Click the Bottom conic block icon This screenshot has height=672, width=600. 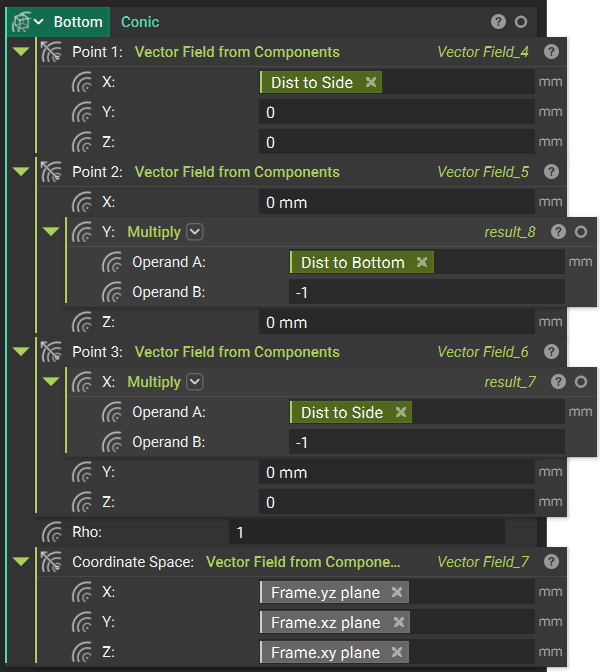pyautogui.click(x=20, y=22)
